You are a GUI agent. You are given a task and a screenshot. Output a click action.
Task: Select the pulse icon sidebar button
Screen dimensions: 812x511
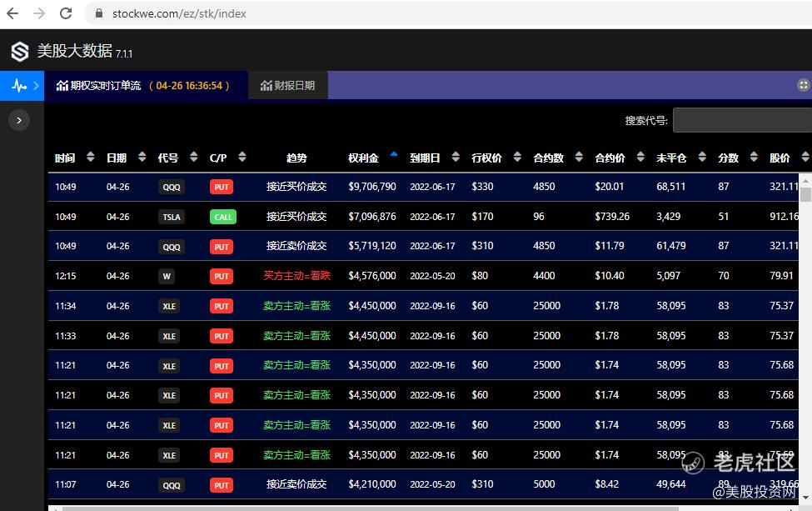pyautogui.click(x=22, y=86)
